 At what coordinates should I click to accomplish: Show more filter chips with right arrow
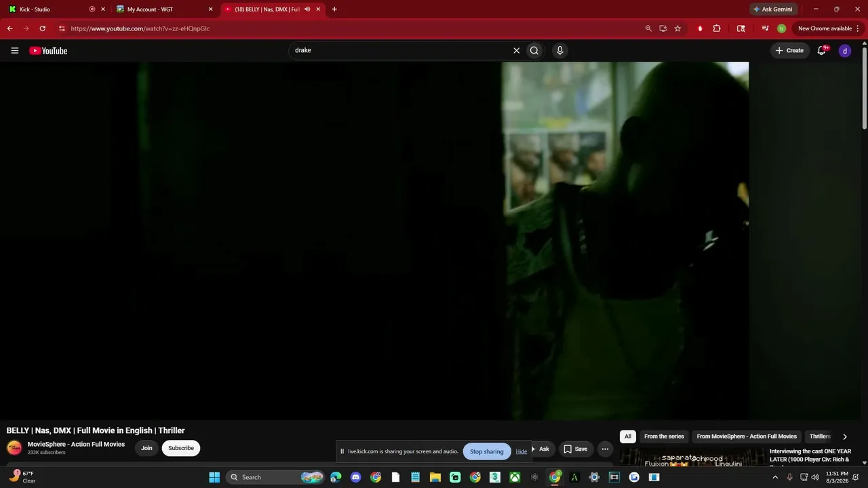[x=844, y=436]
